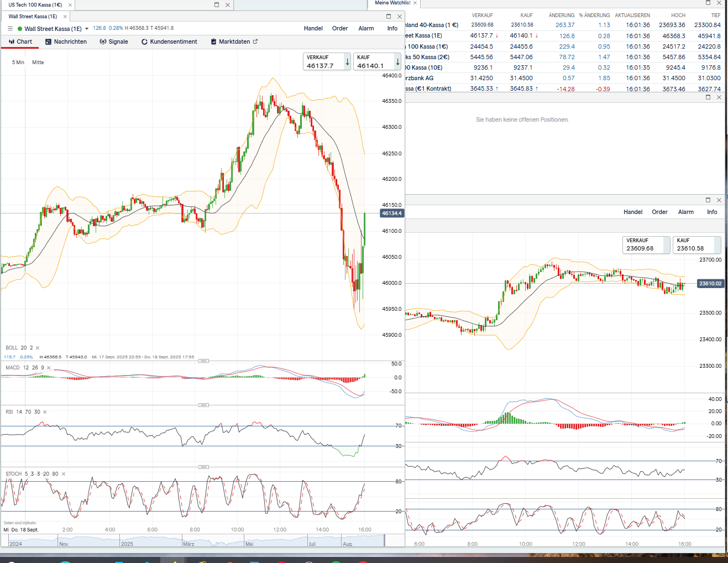The width and height of the screenshot is (728, 563).
Task: Open the 5 Min timeframe selector
Action: pyautogui.click(x=18, y=62)
